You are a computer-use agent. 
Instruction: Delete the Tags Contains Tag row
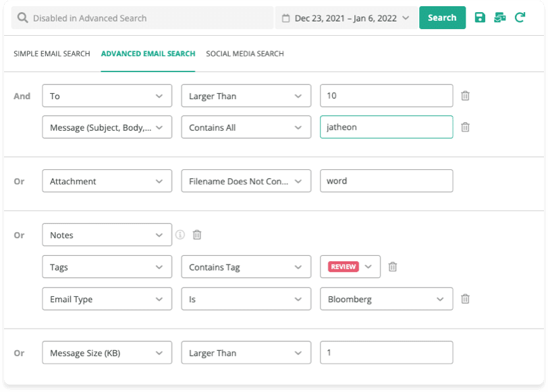(x=393, y=267)
